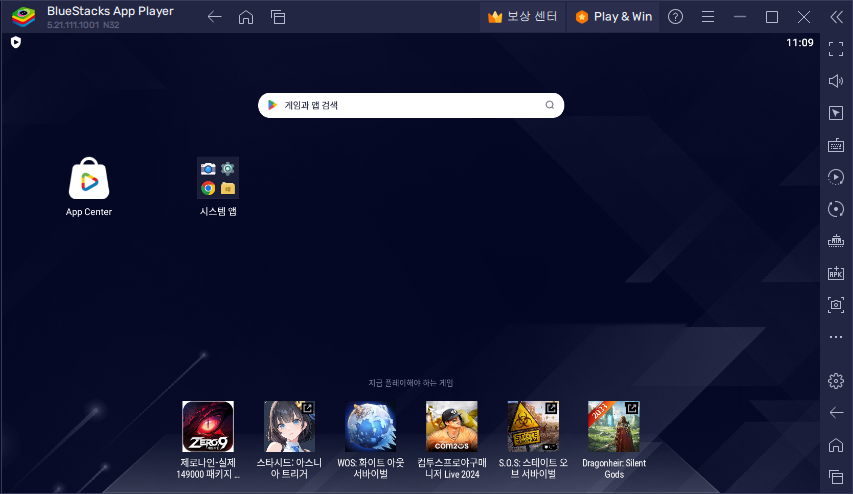Take a screenshot with camera icon
The image size is (853, 494).
click(x=836, y=305)
